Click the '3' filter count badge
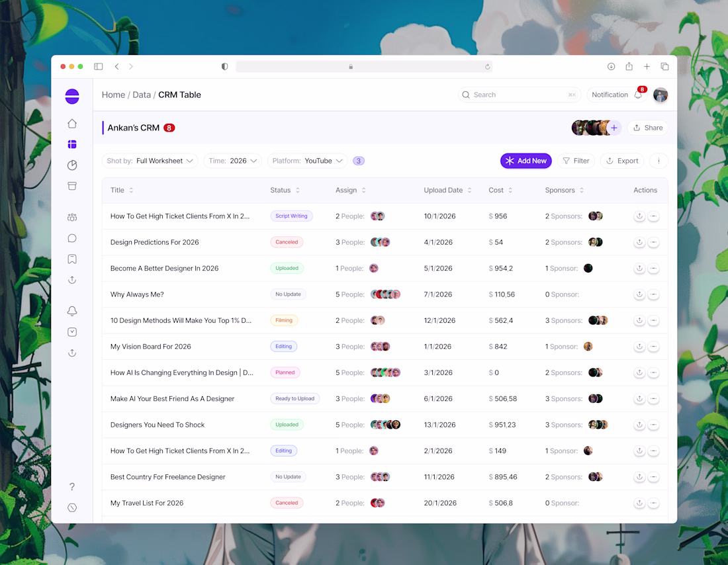The image size is (728, 565). pyautogui.click(x=359, y=161)
